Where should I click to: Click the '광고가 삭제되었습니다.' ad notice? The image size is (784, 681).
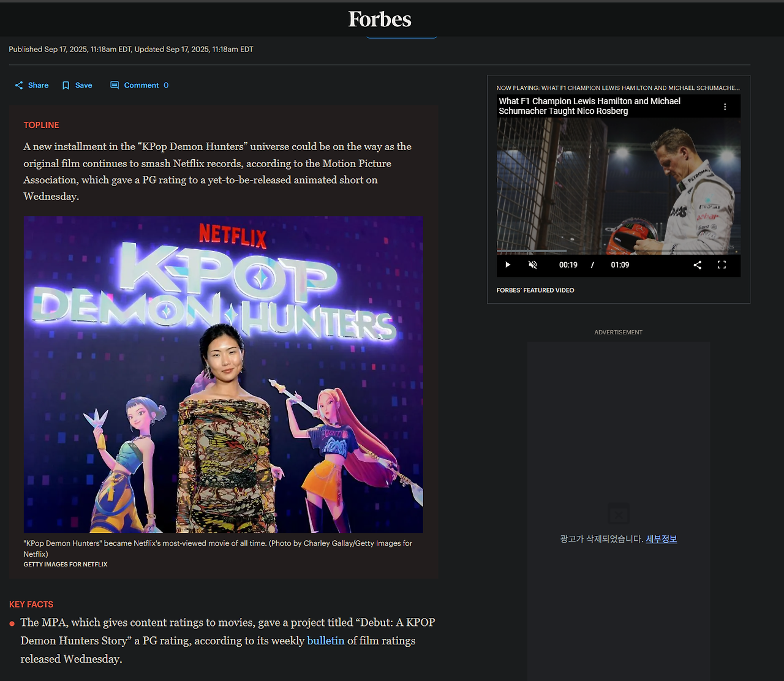point(601,539)
